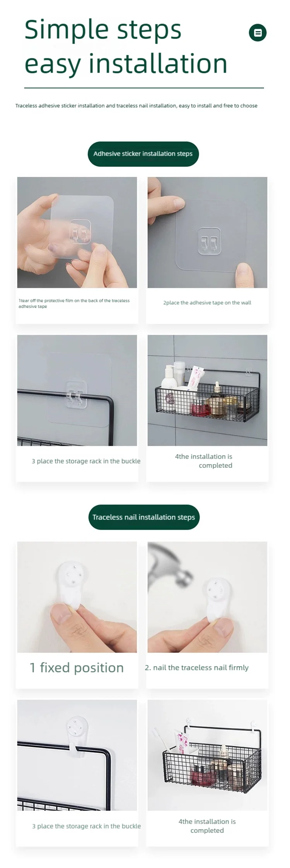Click the transparent double hook in the second photo

[209, 242]
